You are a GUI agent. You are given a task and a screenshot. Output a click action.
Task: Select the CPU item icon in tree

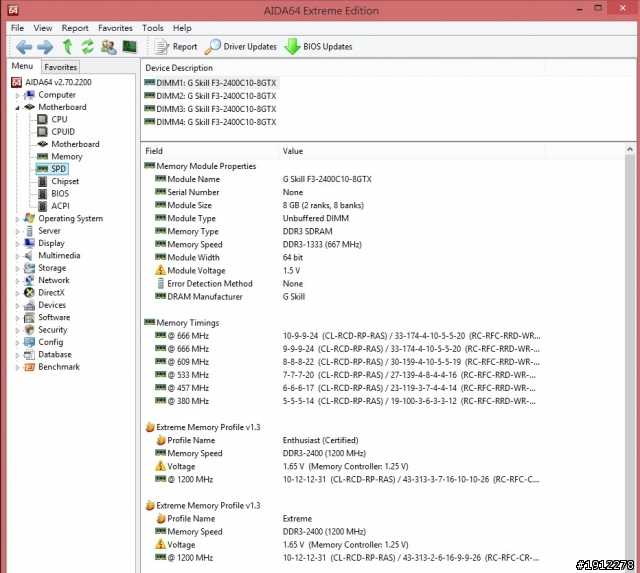(x=42, y=119)
